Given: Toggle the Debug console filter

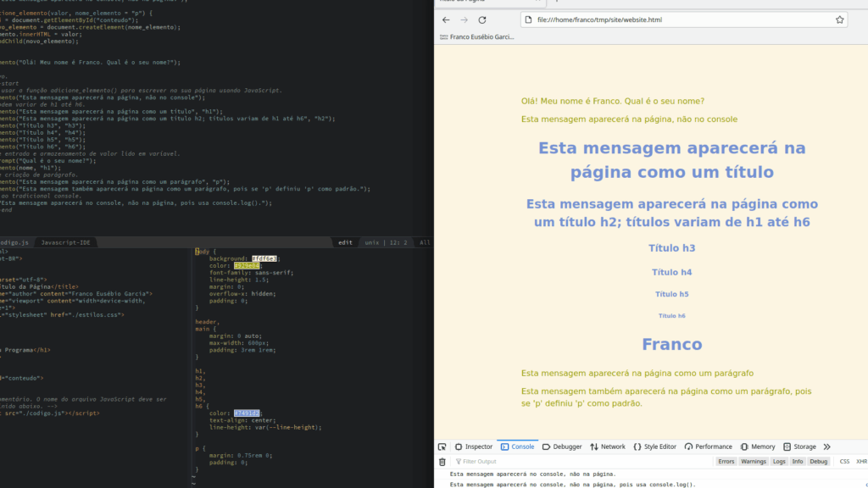Looking at the screenshot, I should (818, 462).
